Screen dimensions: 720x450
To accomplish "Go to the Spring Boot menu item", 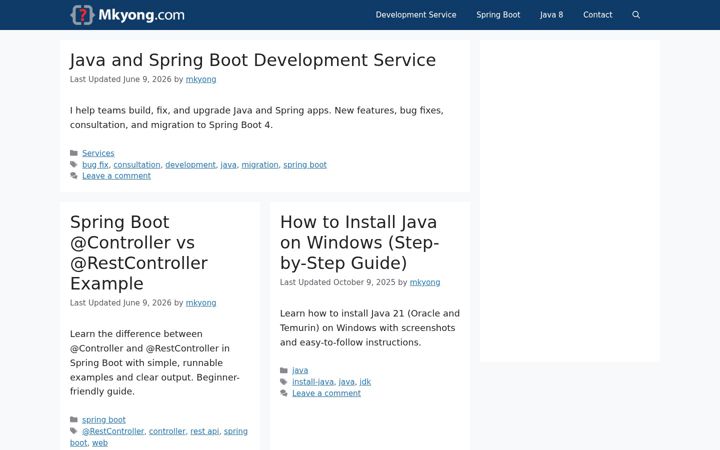I will [498, 15].
